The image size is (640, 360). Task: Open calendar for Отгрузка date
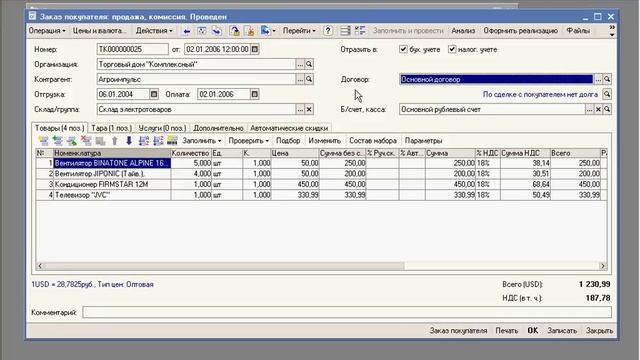(x=154, y=94)
